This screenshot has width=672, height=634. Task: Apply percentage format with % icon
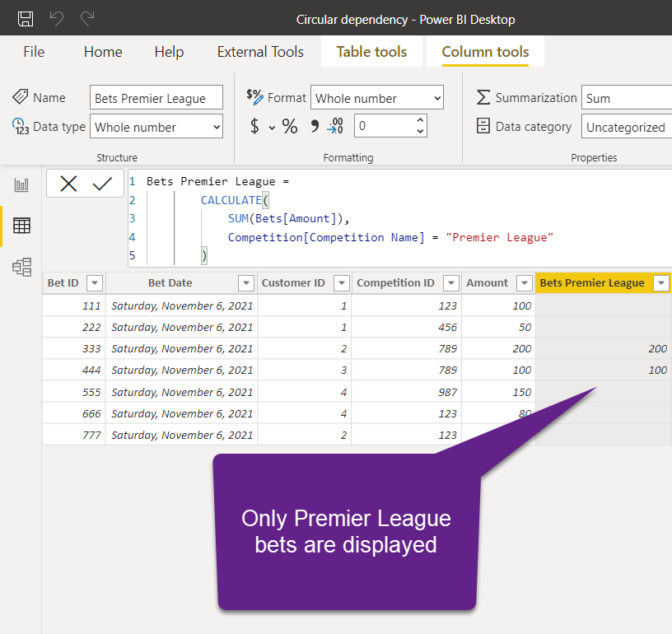point(290,126)
